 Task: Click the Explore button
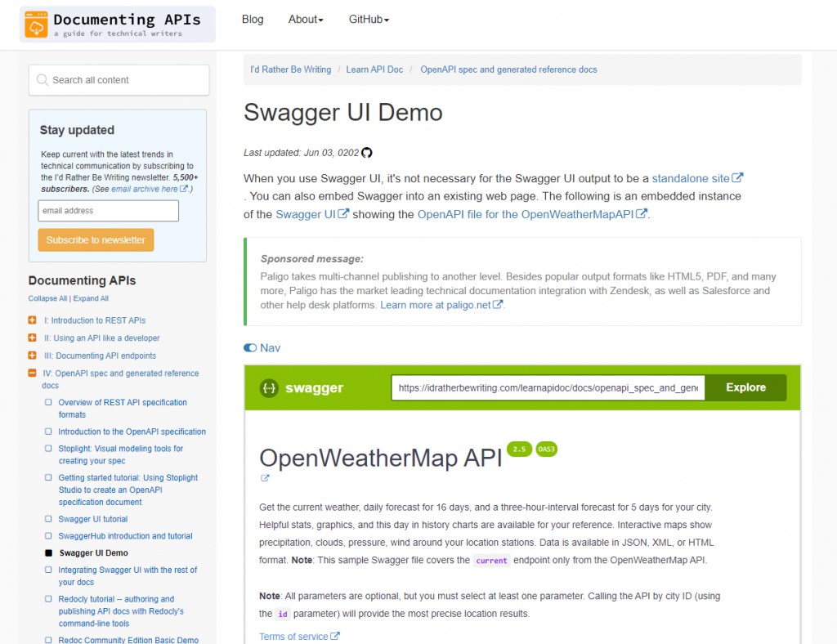coord(744,387)
